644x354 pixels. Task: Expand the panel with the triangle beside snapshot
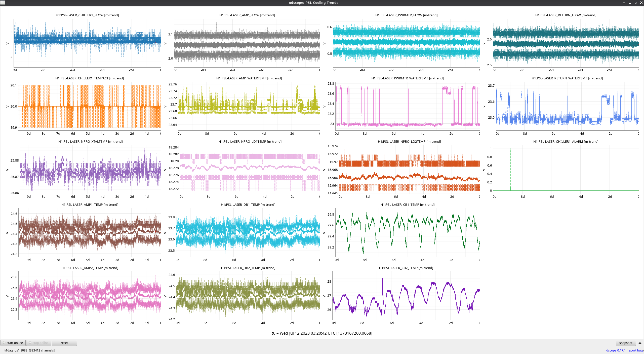pos(640,343)
